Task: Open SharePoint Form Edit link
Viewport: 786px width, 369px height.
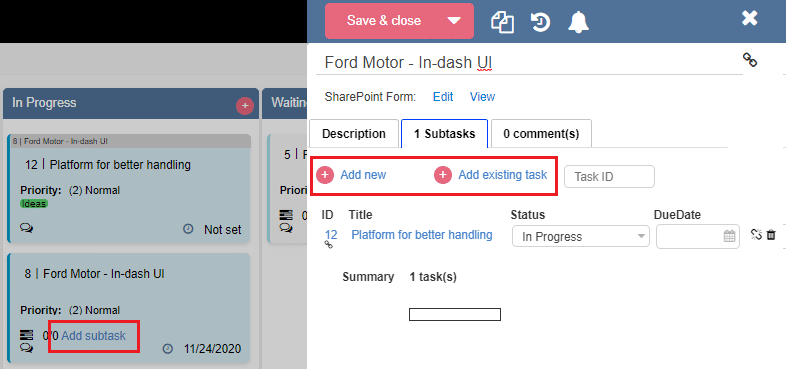Action: (443, 97)
